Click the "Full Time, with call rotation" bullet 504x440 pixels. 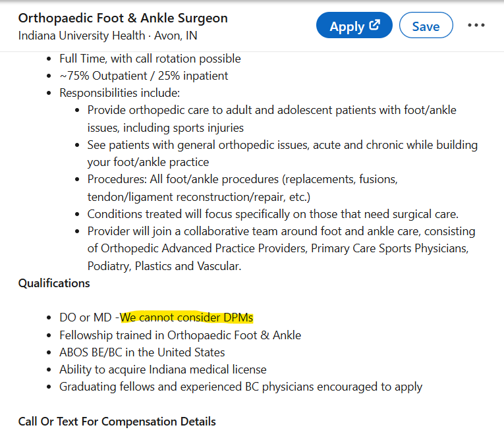click(150, 59)
